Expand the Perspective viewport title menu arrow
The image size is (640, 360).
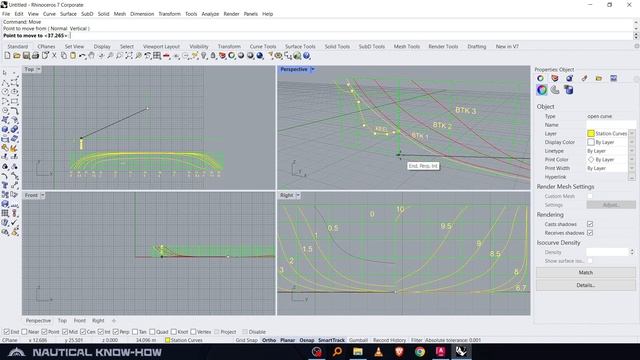coord(313,69)
